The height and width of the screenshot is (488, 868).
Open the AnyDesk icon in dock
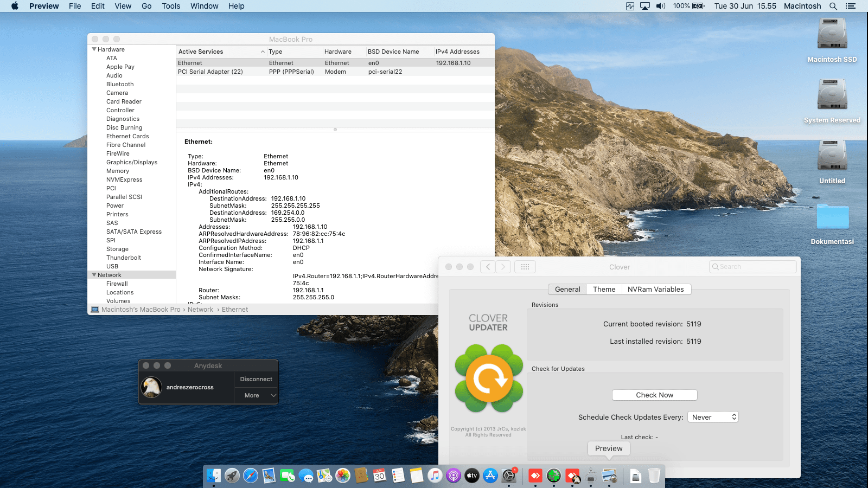click(535, 476)
